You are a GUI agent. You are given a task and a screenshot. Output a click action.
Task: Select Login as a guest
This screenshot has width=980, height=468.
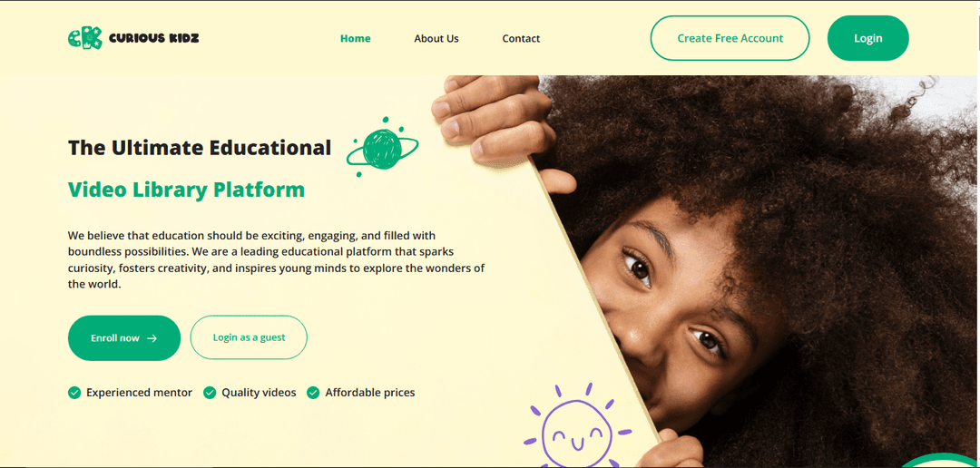249,337
